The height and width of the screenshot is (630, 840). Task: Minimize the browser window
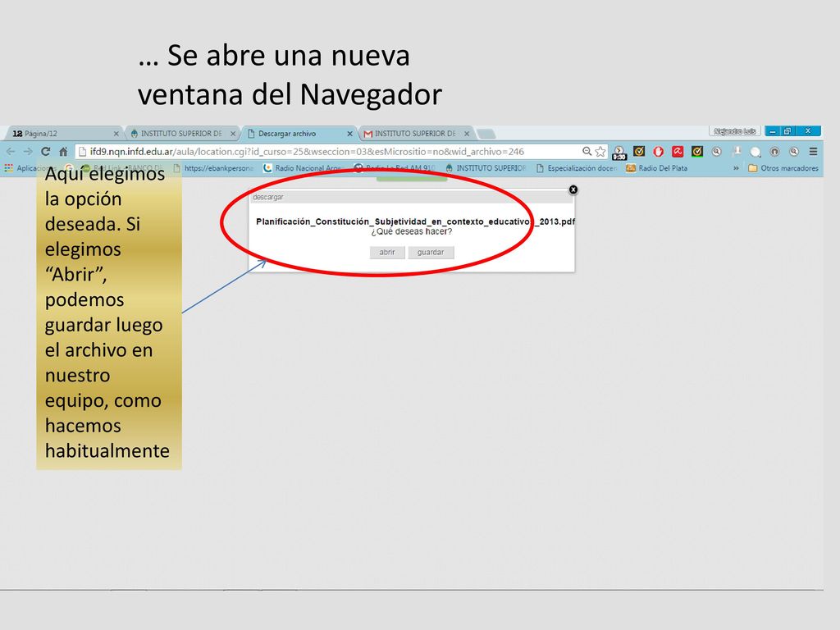tap(773, 131)
